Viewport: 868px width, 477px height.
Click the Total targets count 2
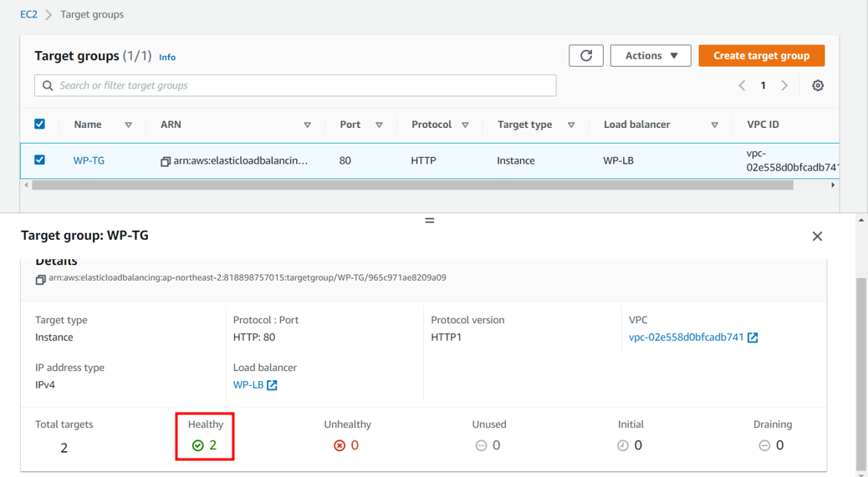(x=64, y=448)
